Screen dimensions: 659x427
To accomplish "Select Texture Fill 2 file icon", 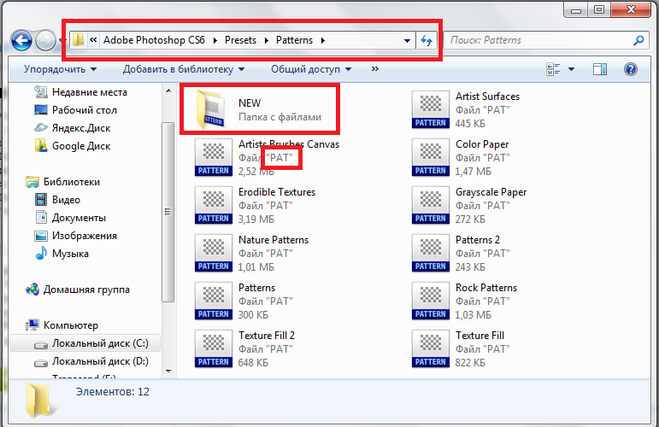I will coord(214,349).
